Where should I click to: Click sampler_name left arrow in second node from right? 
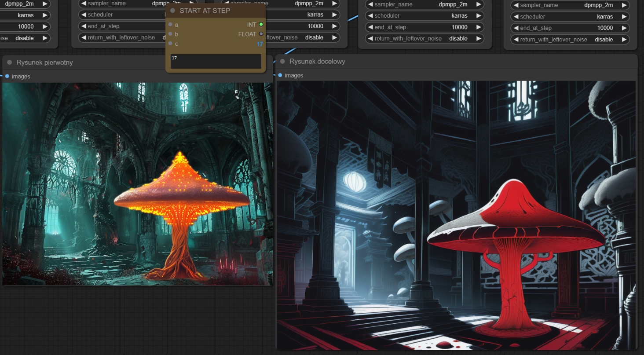370,4
